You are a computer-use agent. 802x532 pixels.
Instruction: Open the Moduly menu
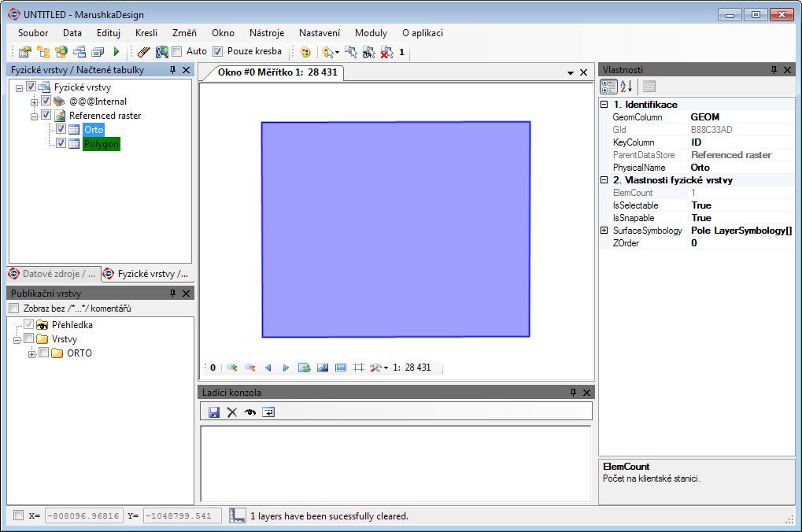click(371, 33)
